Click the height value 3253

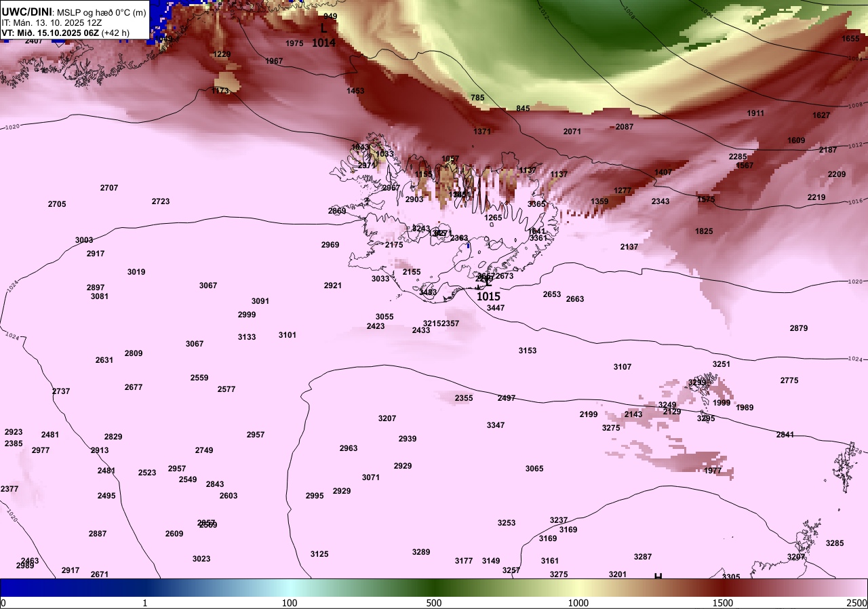click(x=507, y=523)
